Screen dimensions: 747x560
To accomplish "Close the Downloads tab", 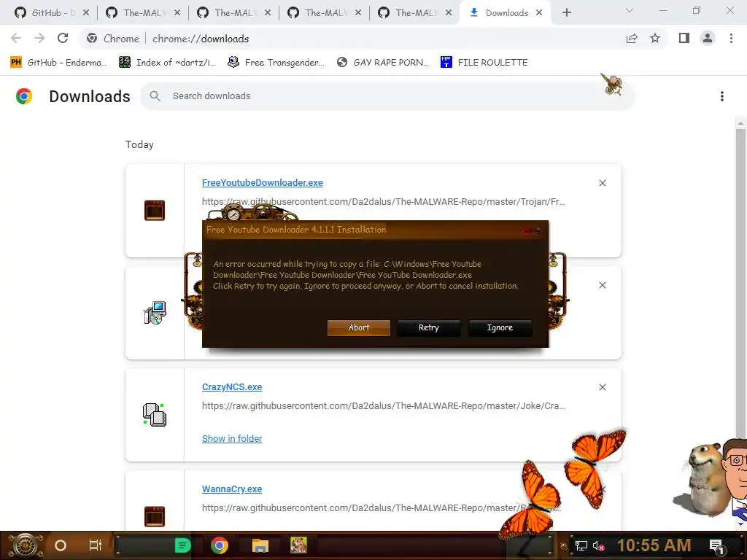I will tap(539, 13).
